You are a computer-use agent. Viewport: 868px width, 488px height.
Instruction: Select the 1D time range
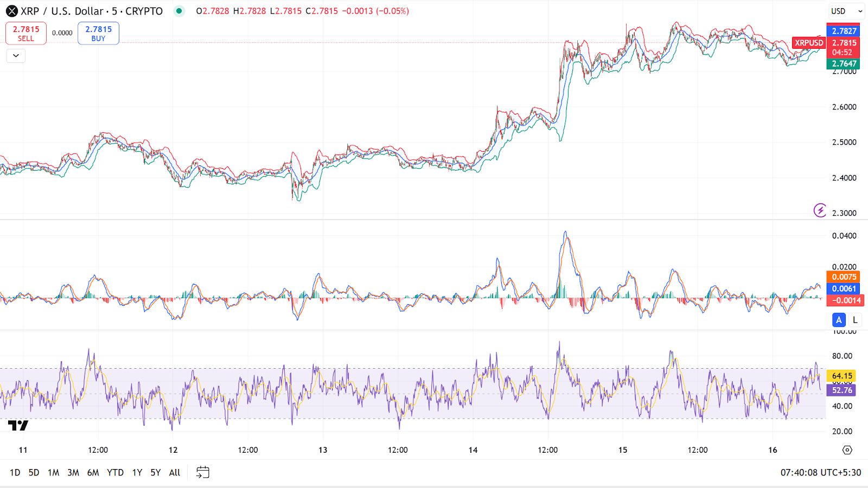(x=15, y=473)
